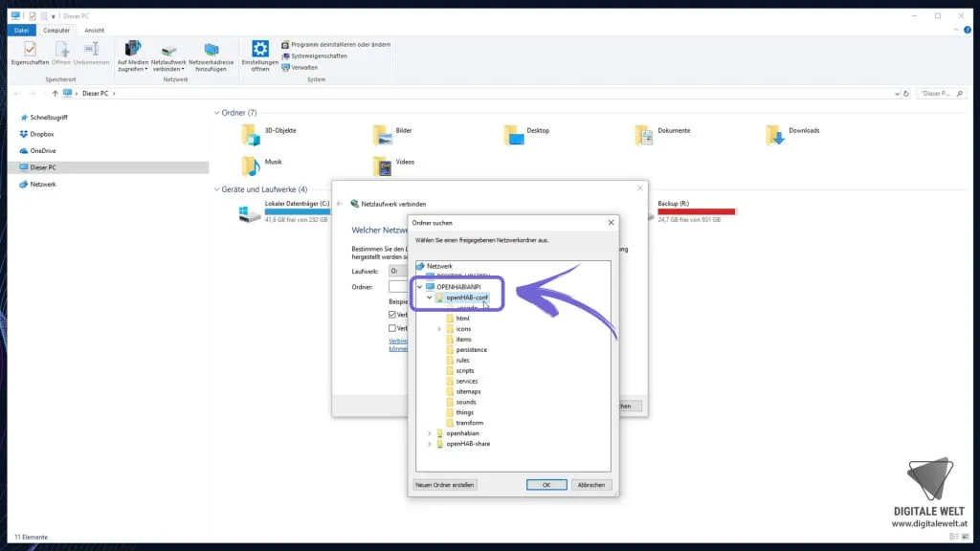Open the Downloads folder icon
The height and width of the screenshot is (551, 980).
(x=774, y=134)
